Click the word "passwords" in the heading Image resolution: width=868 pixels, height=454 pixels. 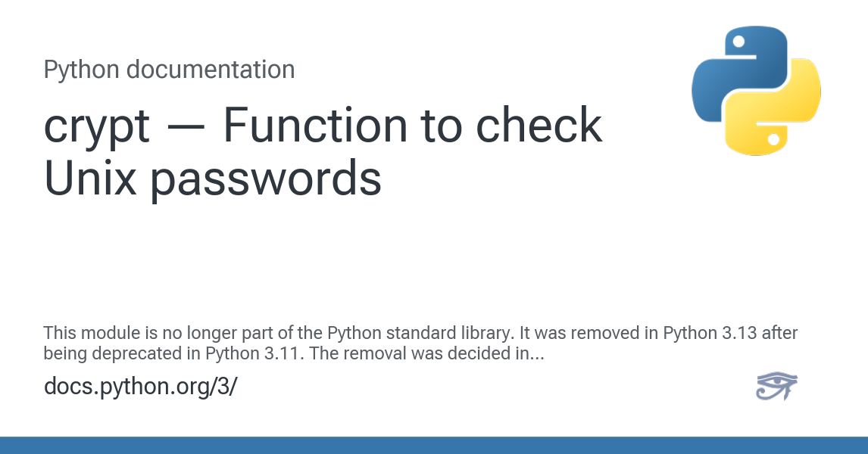tap(264, 179)
